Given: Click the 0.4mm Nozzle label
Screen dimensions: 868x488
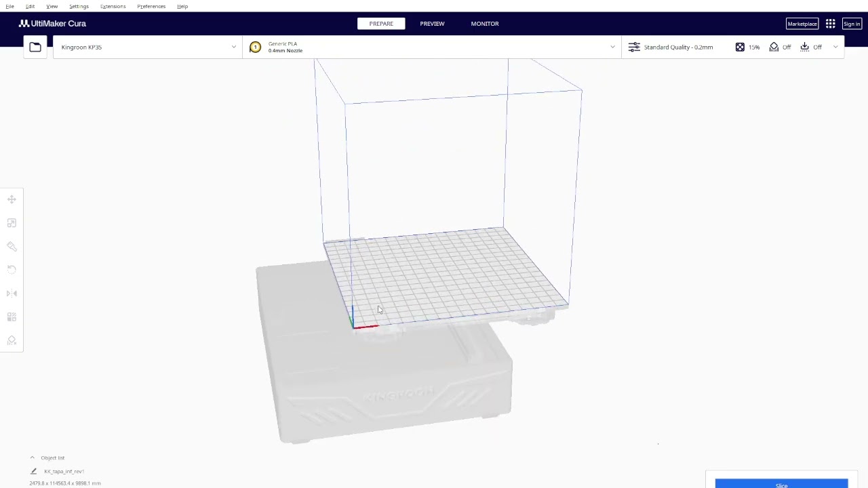Looking at the screenshot, I should tap(285, 51).
